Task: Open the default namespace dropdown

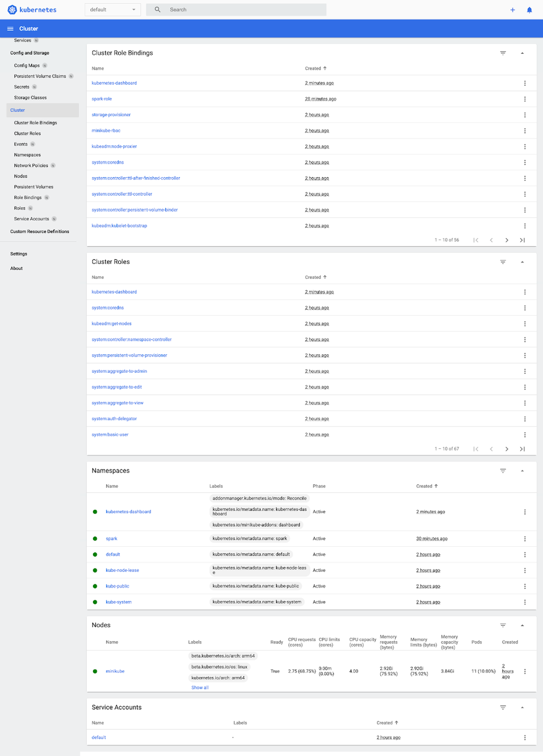Action: click(112, 9)
